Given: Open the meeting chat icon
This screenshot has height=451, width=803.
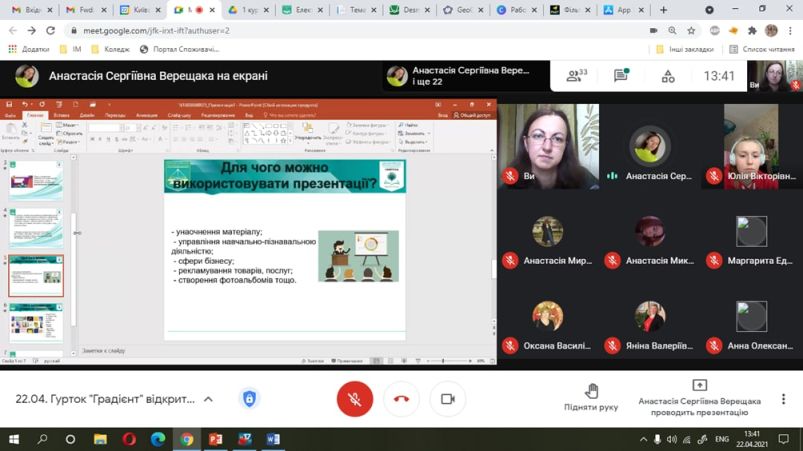Looking at the screenshot, I should 621,75.
